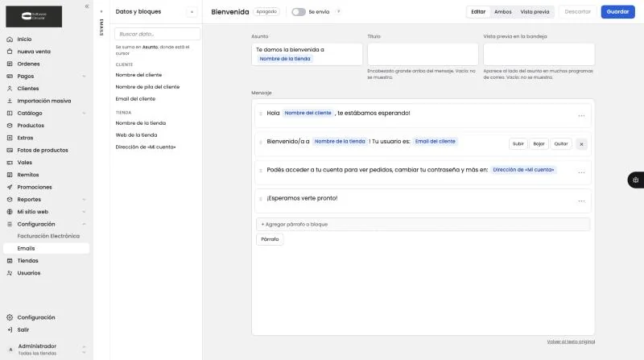Expand the Mi sitio web submenu chevron
644x360 pixels.
[84, 212]
